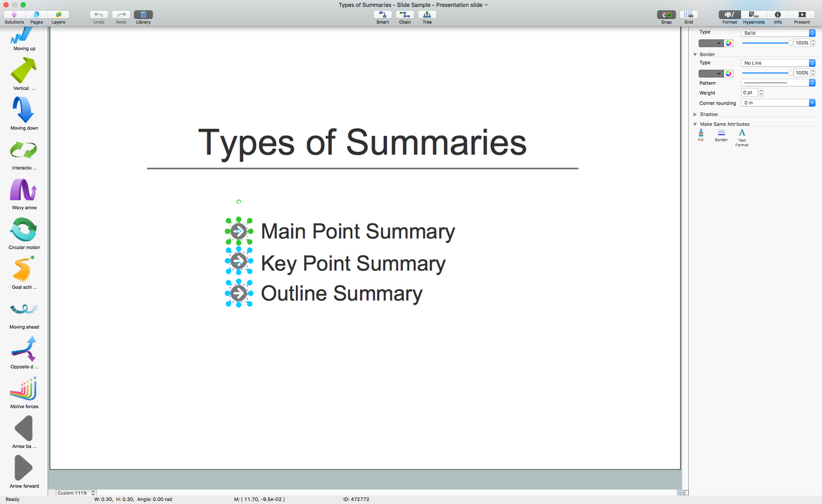Open the document title dropdown chevron
Viewport: 822px width, 504px height.
tap(486, 5)
